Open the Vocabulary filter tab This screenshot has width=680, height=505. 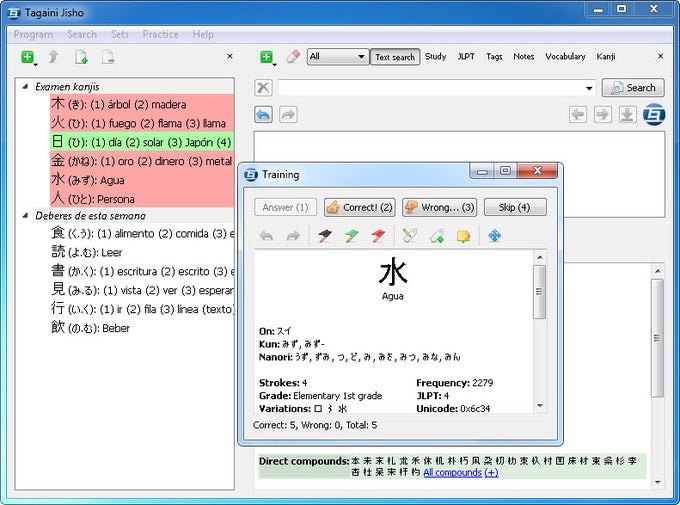[565, 56]
